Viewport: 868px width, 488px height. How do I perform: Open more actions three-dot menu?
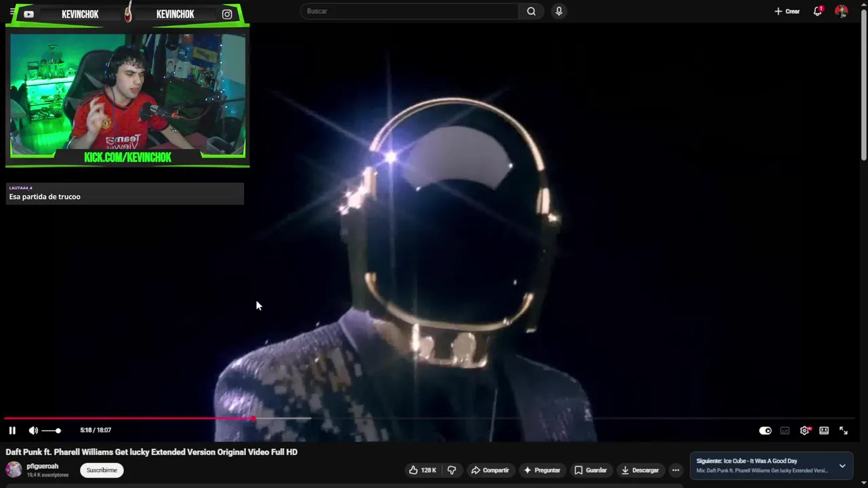pos(675,470)
